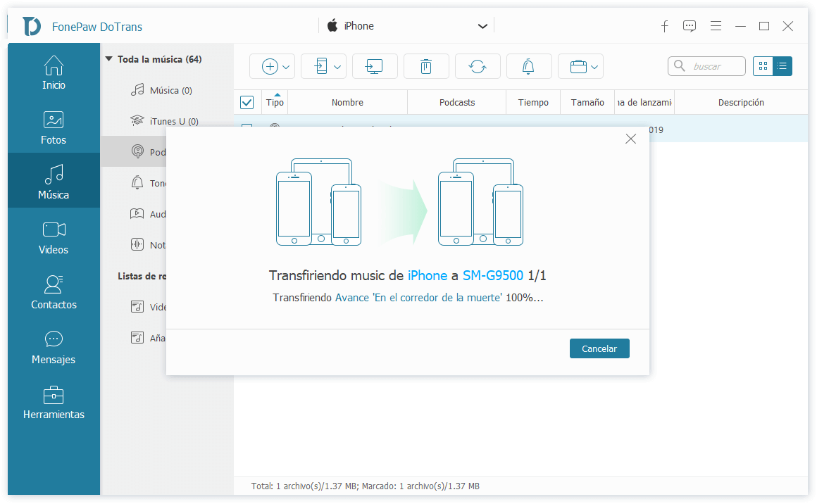The width and height of the screenshot is (817, 504).
Task: Sort by the Tiempo column
Action: coord(533,102)
